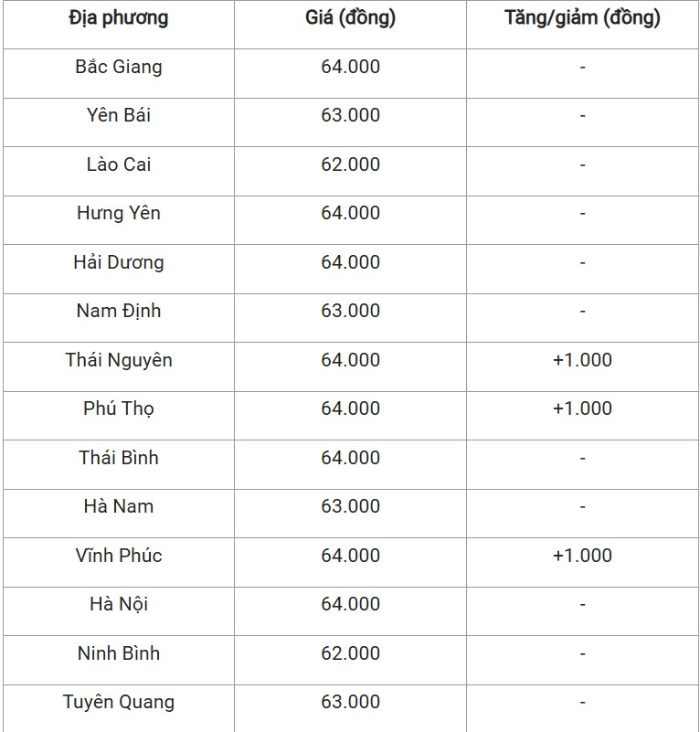Click the Phú Thọ location cell

point(118,408)
